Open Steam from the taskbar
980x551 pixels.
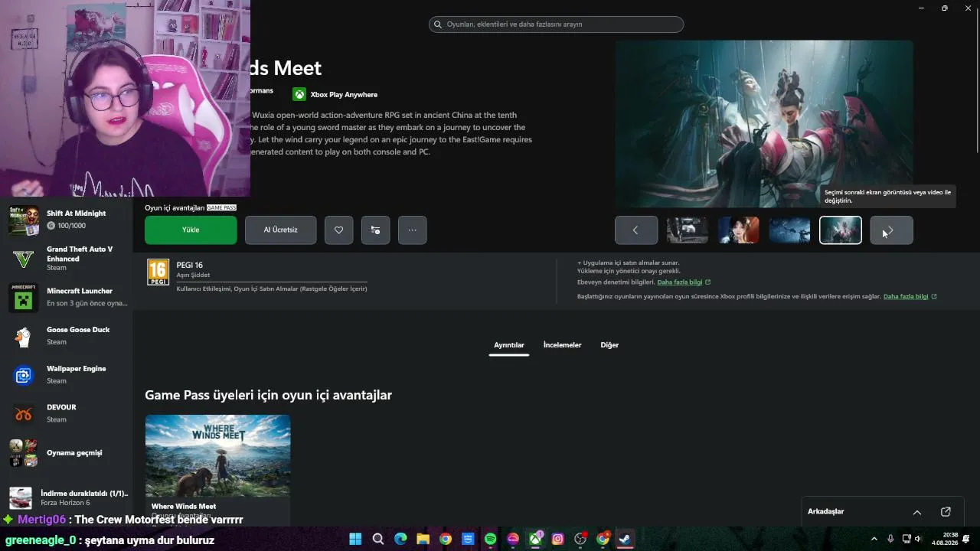(625, 539)
